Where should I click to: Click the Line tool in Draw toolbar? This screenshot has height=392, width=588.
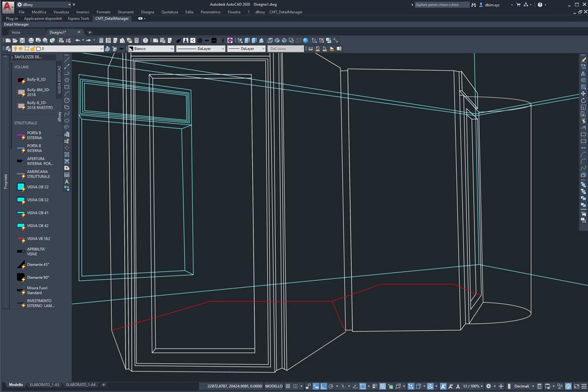67,61
